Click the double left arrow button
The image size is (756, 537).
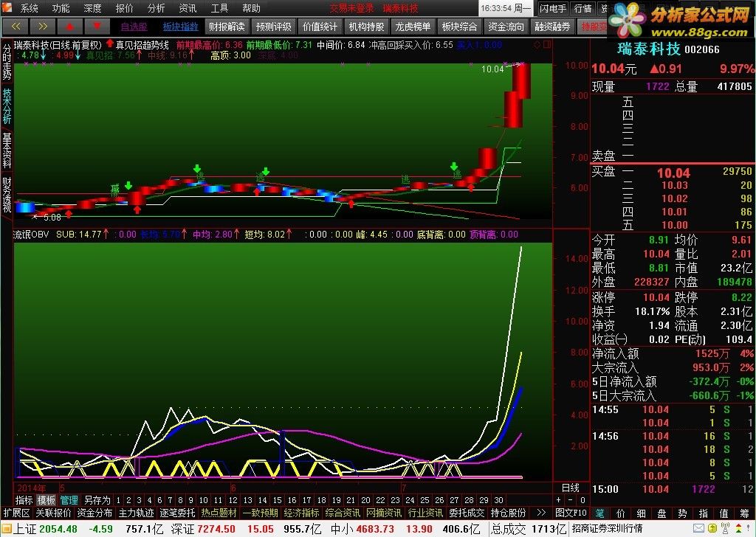pyautogui.click(x=16, y=27)
